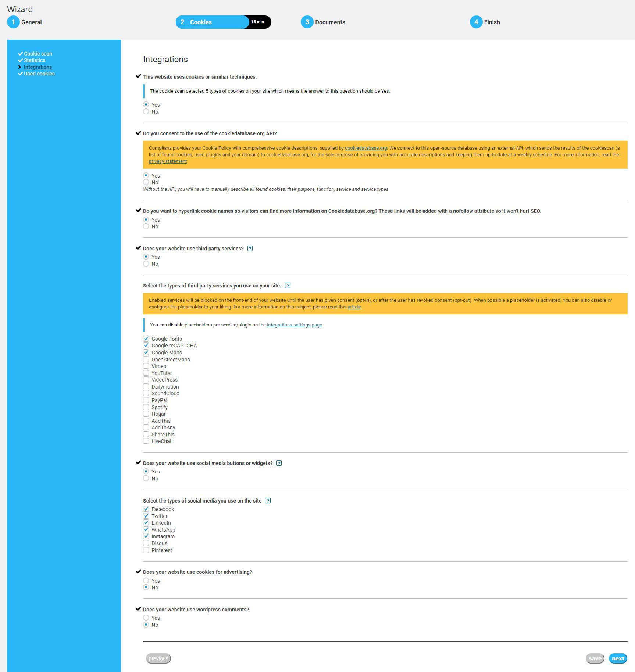
Task: Click the save button
Action: coord(595,658)
